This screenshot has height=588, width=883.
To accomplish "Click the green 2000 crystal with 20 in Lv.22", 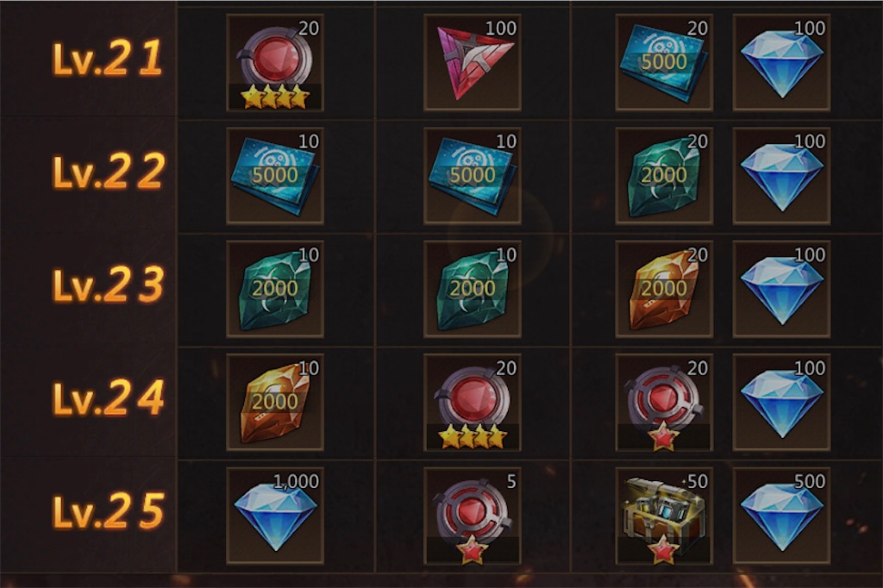I will pyautogui.click(x=665, y=176).
